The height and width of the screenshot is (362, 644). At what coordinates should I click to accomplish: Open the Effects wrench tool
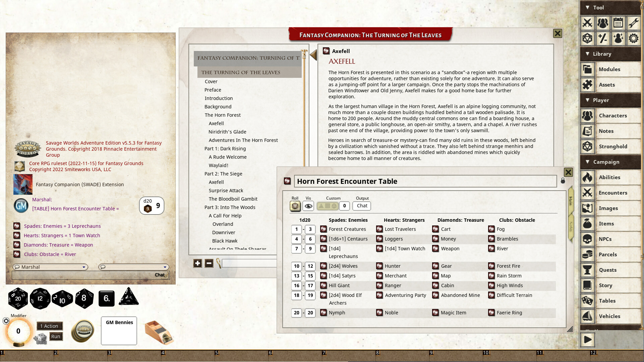[x=634, y=23]
